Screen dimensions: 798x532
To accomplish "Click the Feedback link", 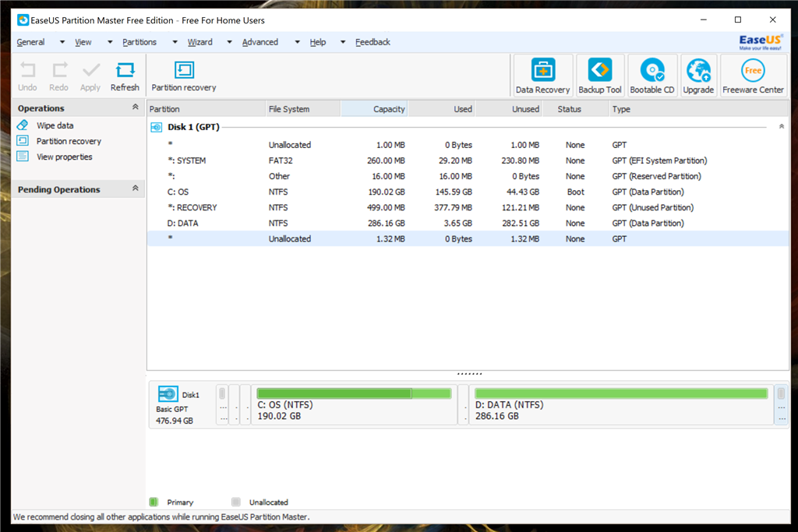I will (373, 42).
